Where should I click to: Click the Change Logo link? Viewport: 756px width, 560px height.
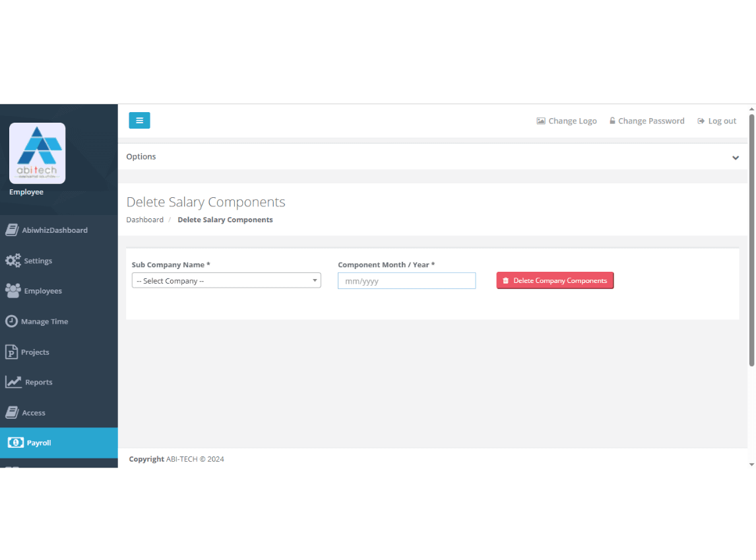pyautogui.click(x=567, y=121)
